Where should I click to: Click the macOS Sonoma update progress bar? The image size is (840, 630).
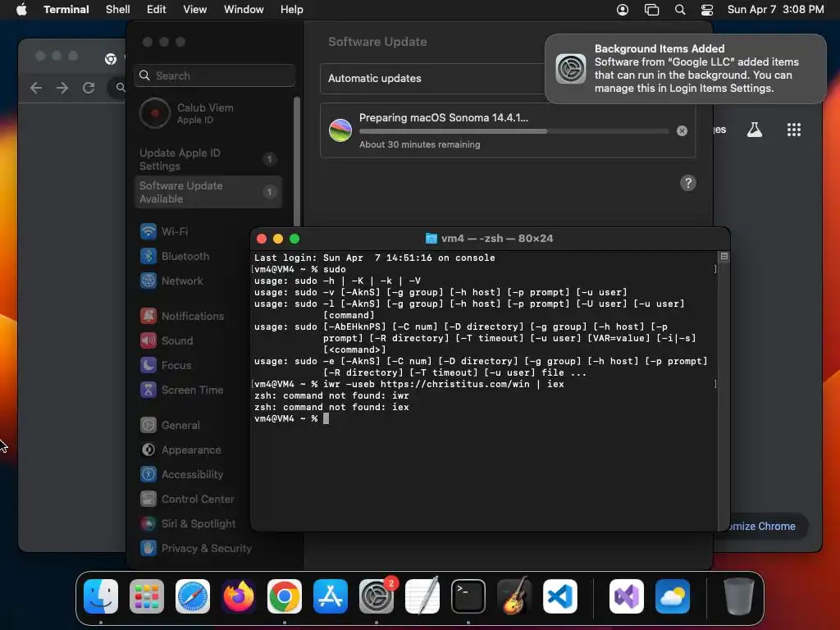(x=514, y=130)
